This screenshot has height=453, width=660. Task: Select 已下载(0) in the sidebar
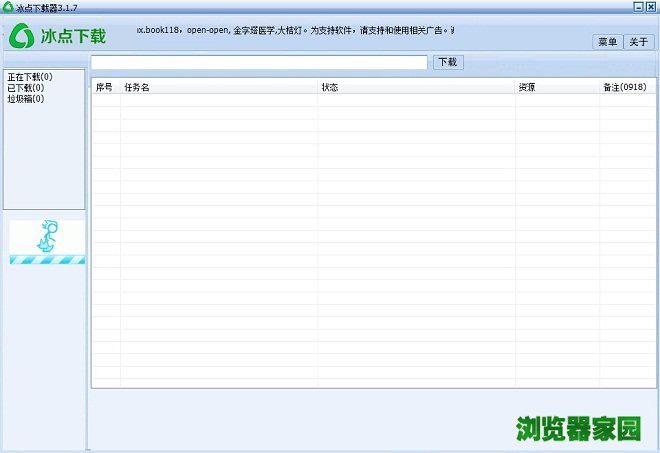click(x=25, y=88)
